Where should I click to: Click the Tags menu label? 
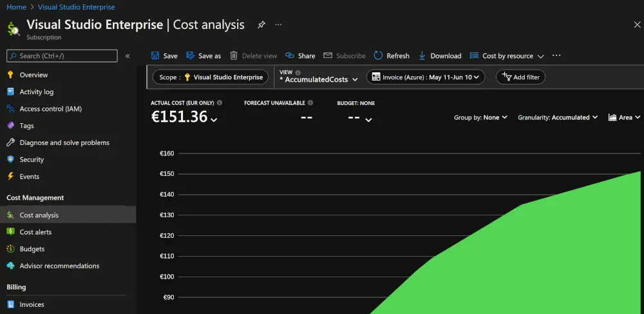(26, 126)
